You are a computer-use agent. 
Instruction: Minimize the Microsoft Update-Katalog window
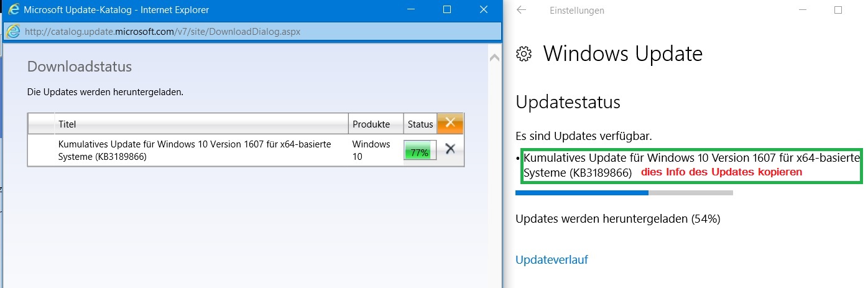click(410, 9)
